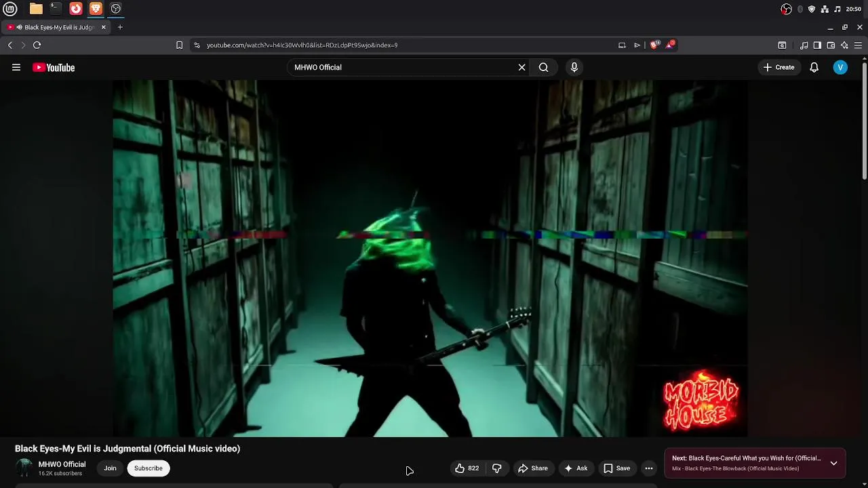Click the Next: Black Eyes-Careful What you Wish text

click(747, 458)
